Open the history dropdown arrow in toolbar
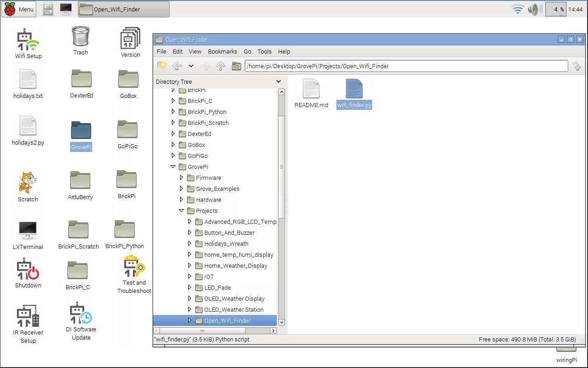Viewport: 588px width, 368px height. pyautogui.click(x=191, y=66)
